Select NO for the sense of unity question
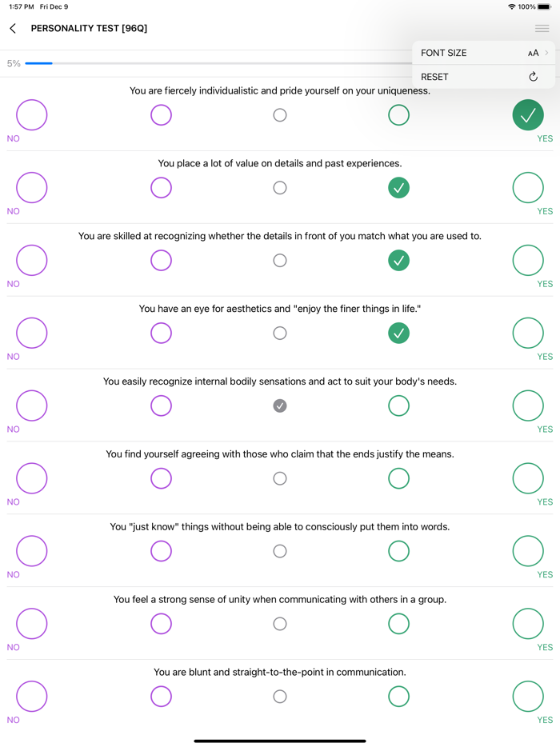This screenshot has height=747, width=560. (31, 624)
